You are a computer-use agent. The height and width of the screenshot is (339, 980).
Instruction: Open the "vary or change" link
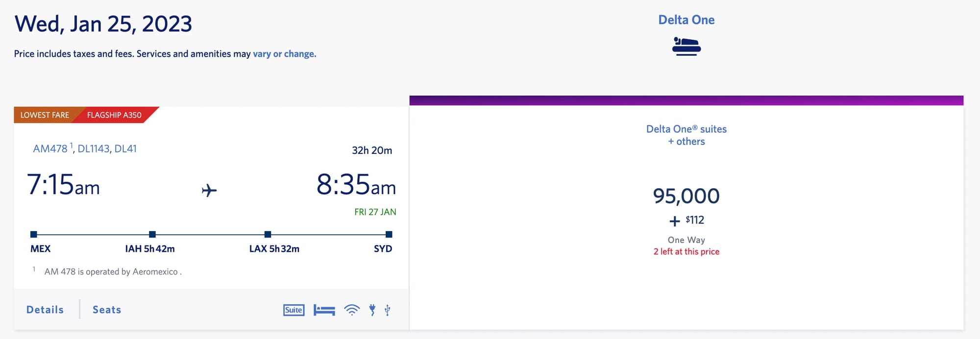click(x=284, y=54)
